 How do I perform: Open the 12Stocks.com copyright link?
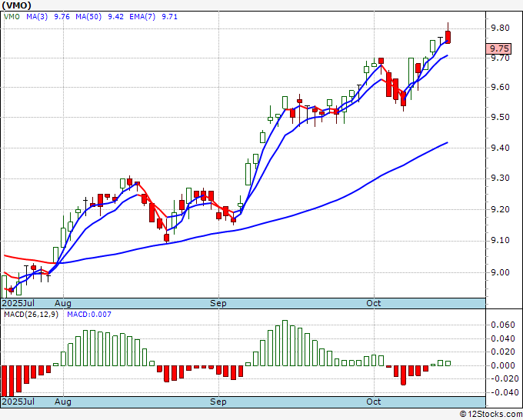point(491,415)
